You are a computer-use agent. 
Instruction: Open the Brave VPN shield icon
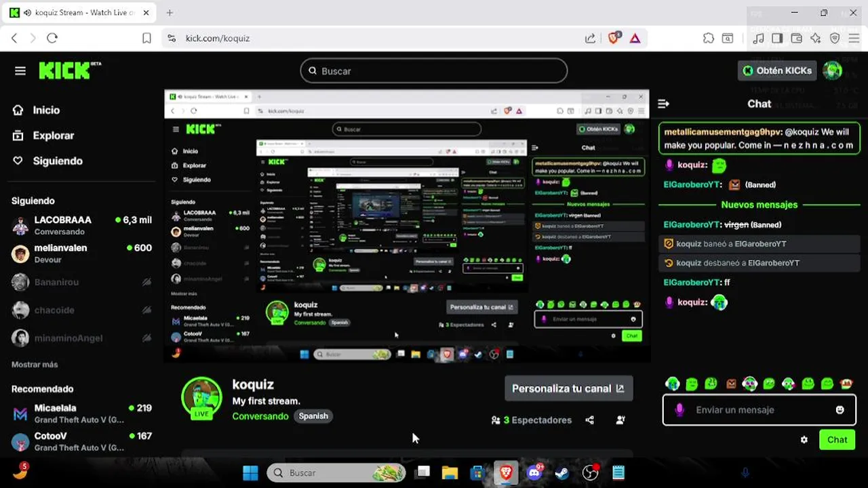click(x=835, y=39)
